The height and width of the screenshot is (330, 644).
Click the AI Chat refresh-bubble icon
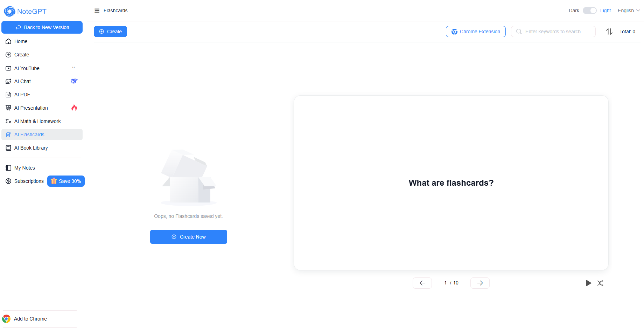coord(8,81)
